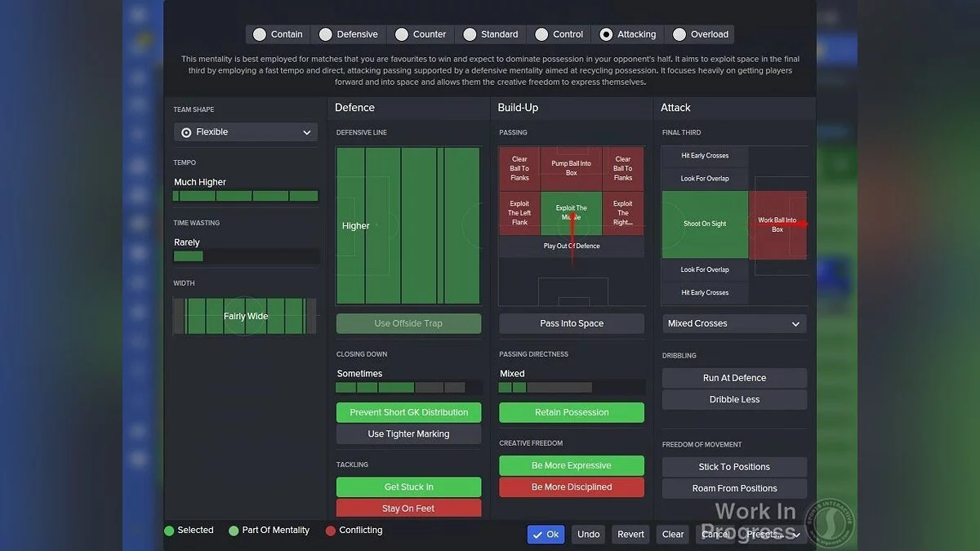Open the Team Shape dropdown showing Flexible
The width and height of the screenshot is (980, 551).
(x=245, y=131)
